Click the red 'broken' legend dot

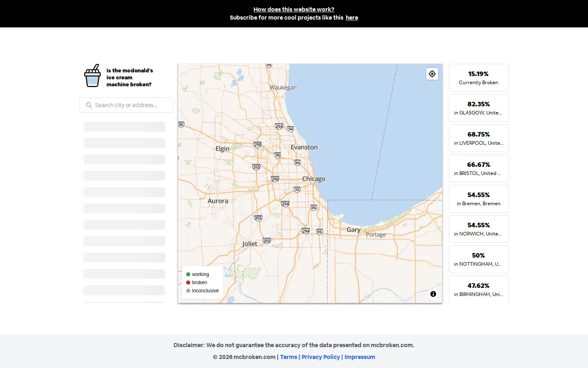pos(188,283)
